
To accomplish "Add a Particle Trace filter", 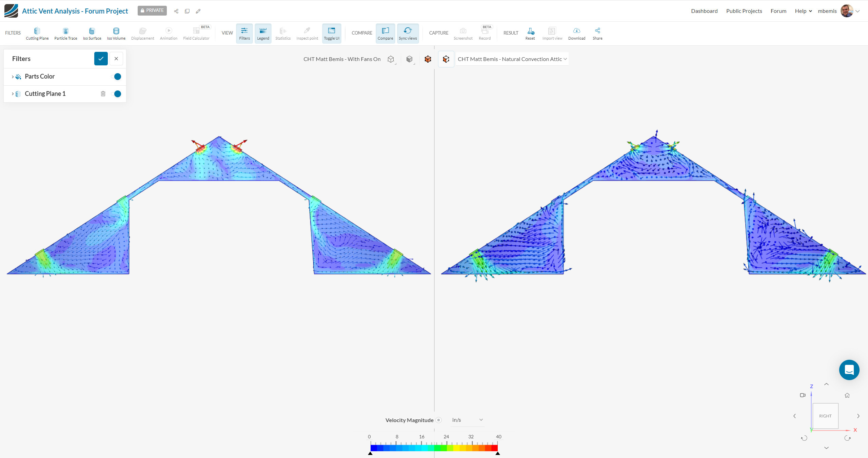I will [x=65, y=33].
